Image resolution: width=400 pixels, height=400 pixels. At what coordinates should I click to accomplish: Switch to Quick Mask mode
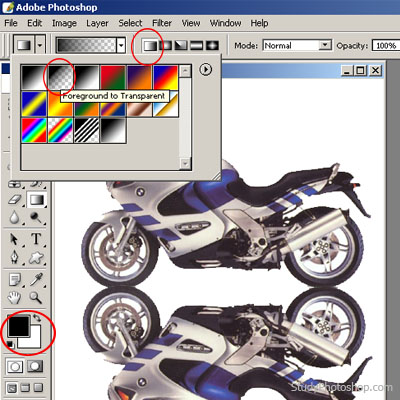[35, 367]
